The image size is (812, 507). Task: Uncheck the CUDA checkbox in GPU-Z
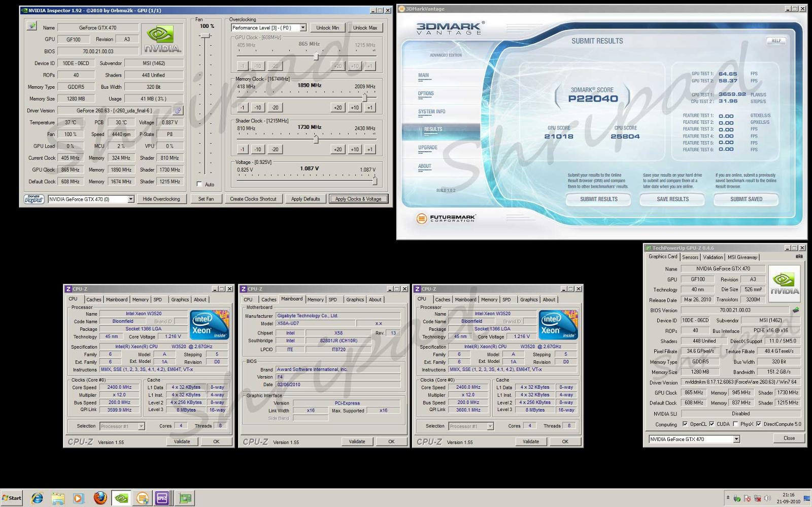(x=712, y=424)
